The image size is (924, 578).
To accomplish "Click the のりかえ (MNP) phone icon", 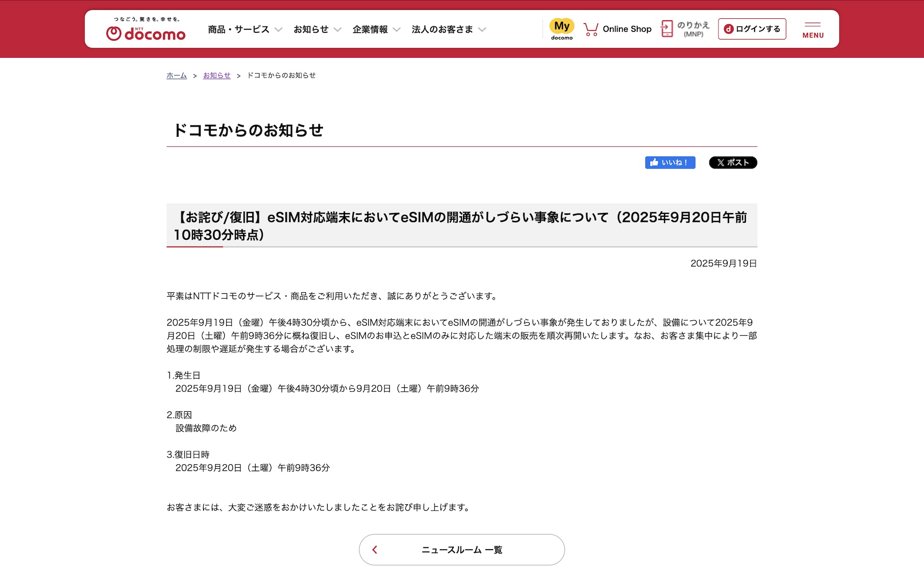I will coord(667,29).
